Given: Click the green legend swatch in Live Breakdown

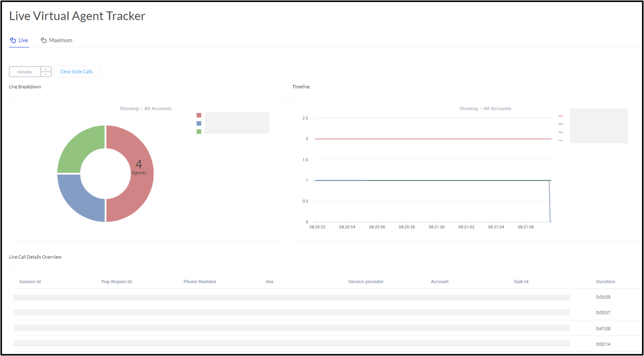Looking at the screenshot, I should (x=199, y=132).
